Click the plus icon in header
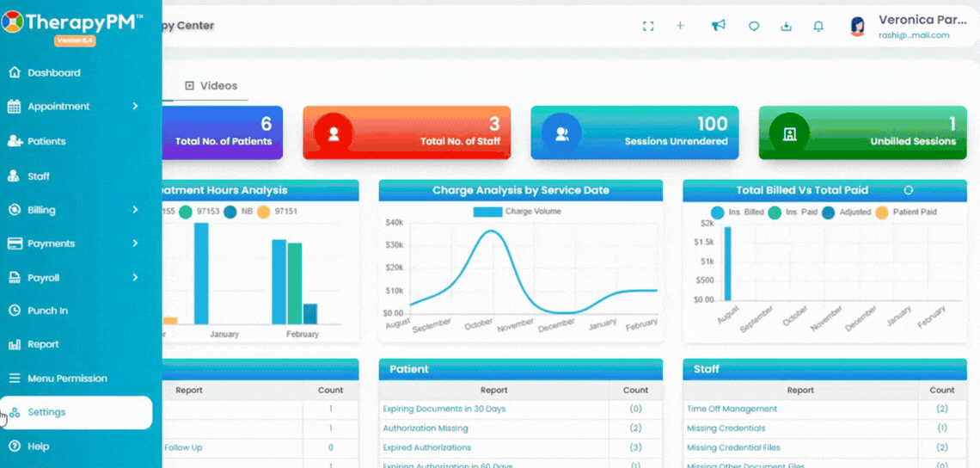The width and height of the screenshot is (980, 468). (x=681, y=26)
